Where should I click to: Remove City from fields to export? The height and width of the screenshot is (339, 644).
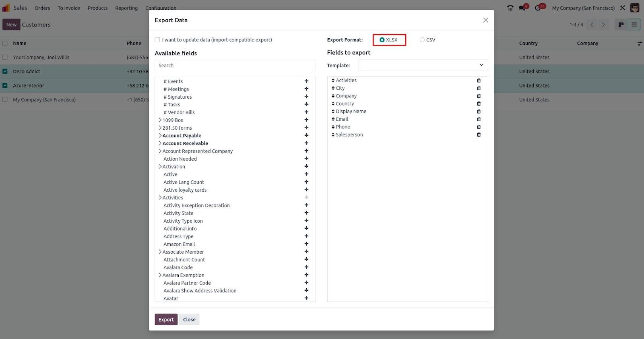[479, 88]
